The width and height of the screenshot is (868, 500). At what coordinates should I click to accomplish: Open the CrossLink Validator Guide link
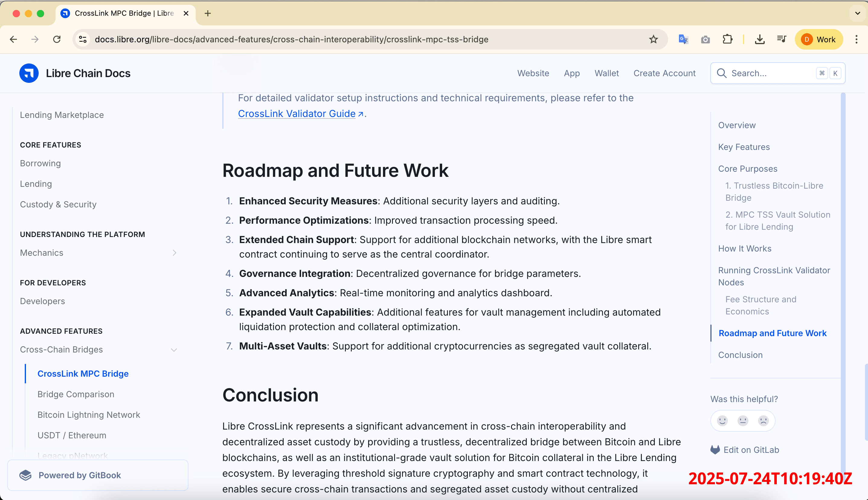click(x=297, y=114)
